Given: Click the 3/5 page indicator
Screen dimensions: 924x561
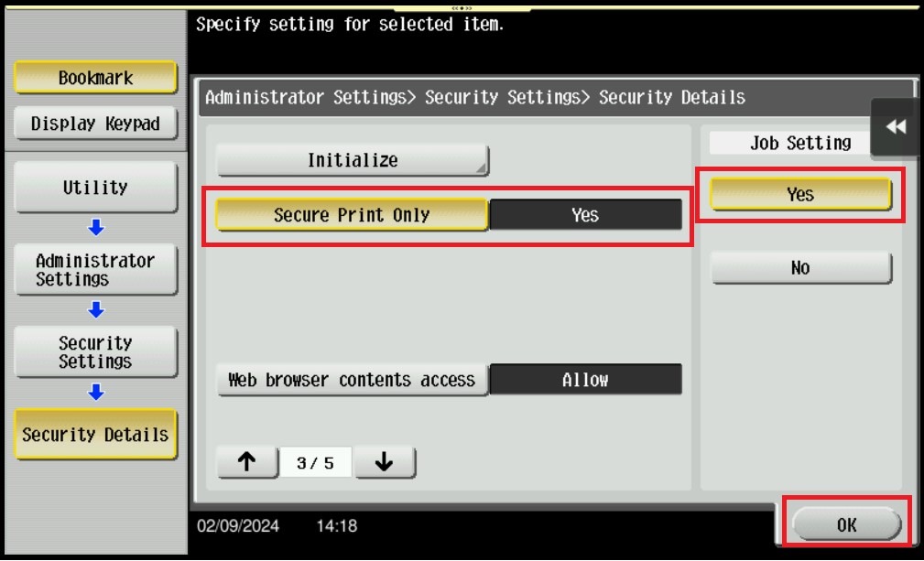Looking at the screenshot, I should (315, 463).
